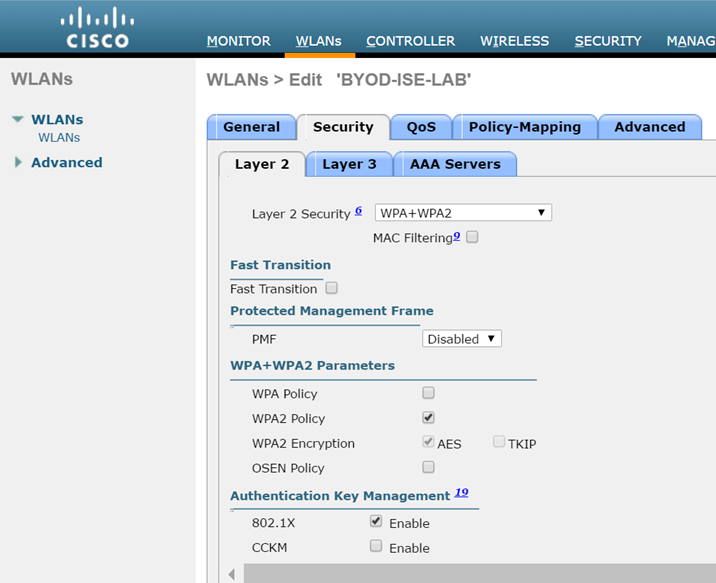This screenshot has width=716, height=583.
Task: Collapse the WLANs sidebar section arrow
Action: click(18, 120)
